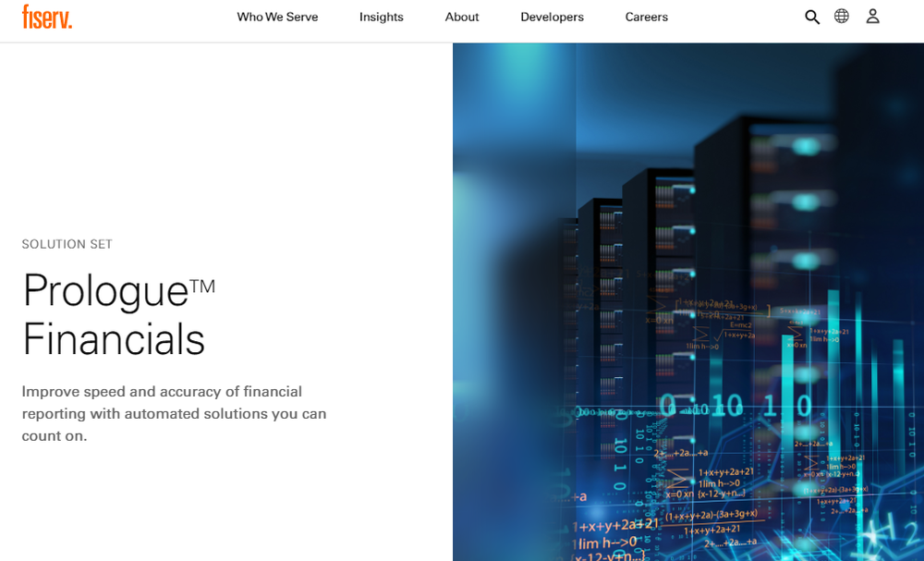Screen dimensions: 924x561
Task: Open the Insights menu
Action: (382, 17)
